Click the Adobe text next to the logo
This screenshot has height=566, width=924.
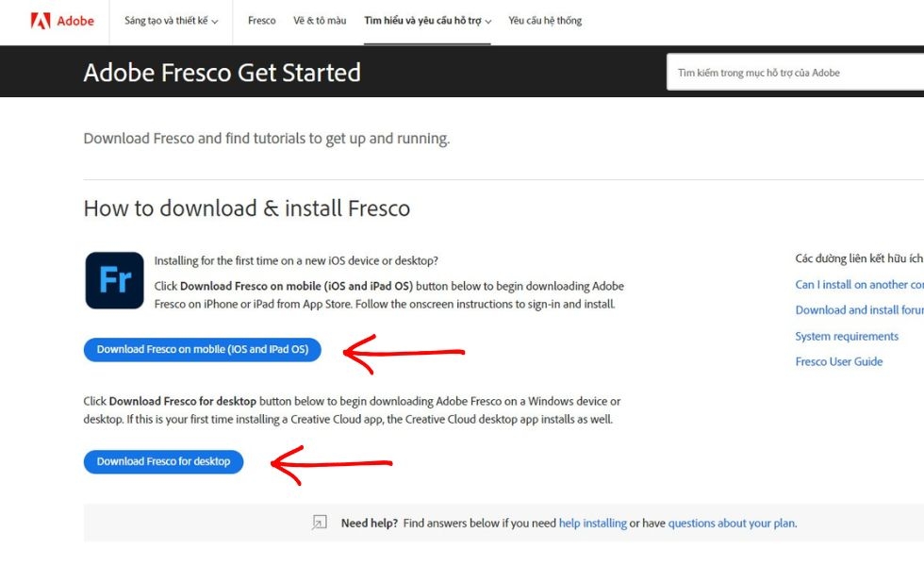[x=74, y=20]
